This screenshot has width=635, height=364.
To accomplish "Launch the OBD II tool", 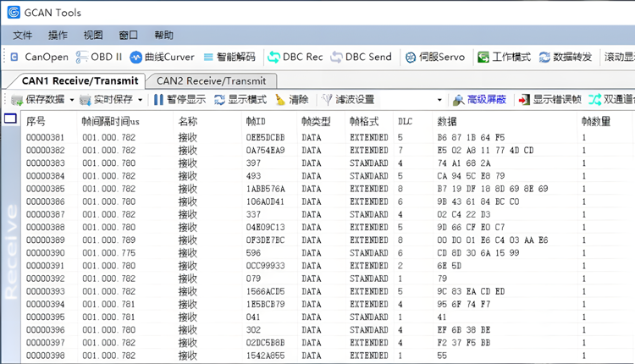I will click(x=99, y=57).
